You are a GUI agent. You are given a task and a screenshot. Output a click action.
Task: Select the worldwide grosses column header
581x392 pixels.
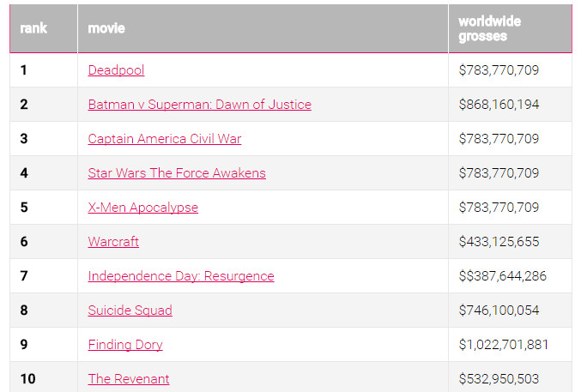point(489,28)
